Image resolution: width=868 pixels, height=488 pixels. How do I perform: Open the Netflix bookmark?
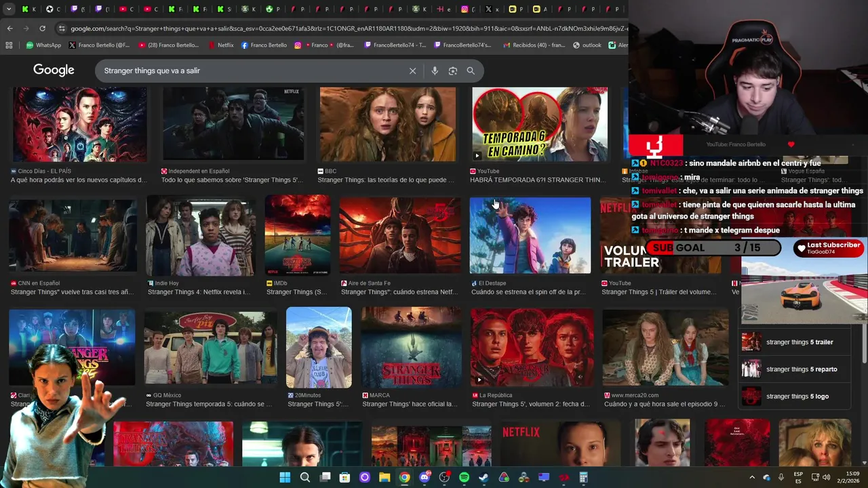tap(220, 45)
